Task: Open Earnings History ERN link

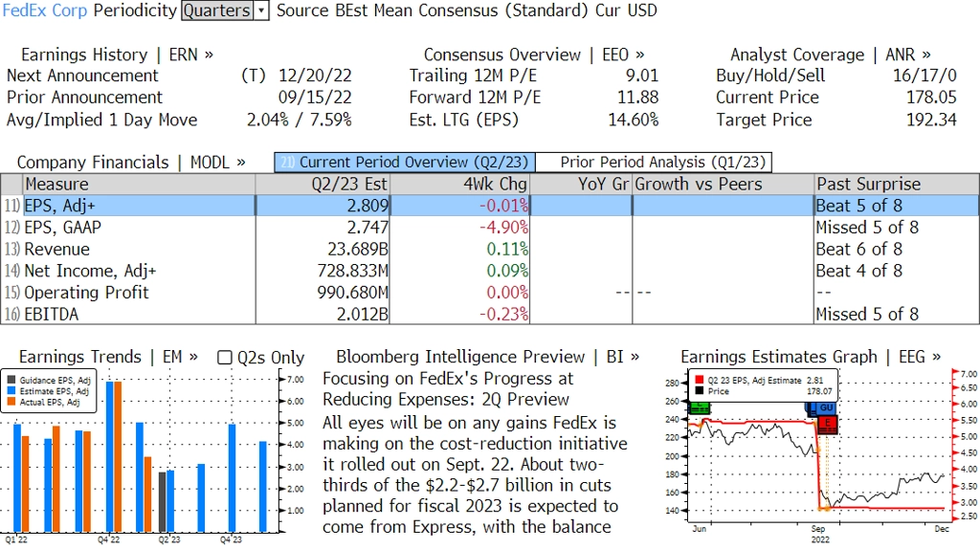Action: coord(117,55)
